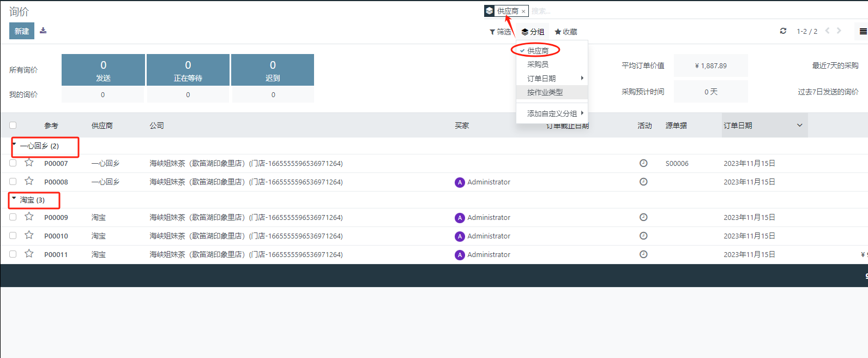The image size is (868, 358).
Task: Select the P00010 row checkbox
Action: [13, 235]
